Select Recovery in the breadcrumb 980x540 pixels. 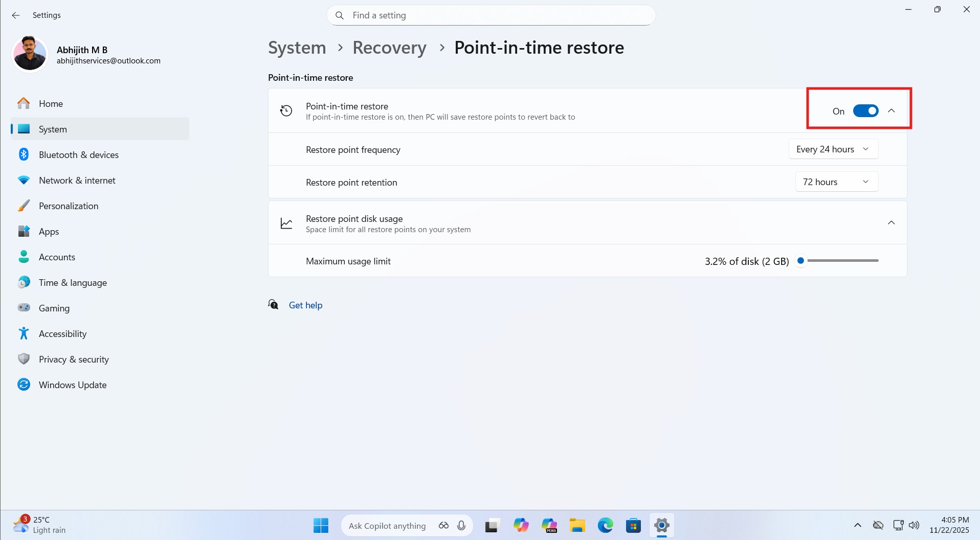(389, 48)
